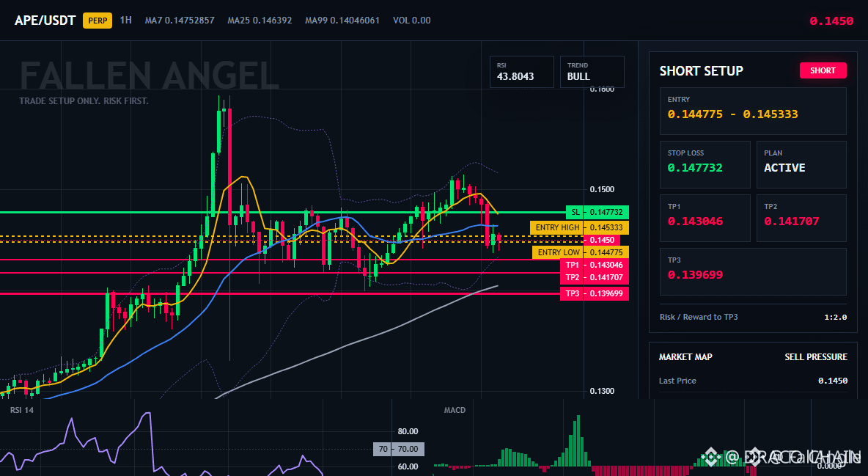Click the TP3 0.139699 card

point(753,271)
